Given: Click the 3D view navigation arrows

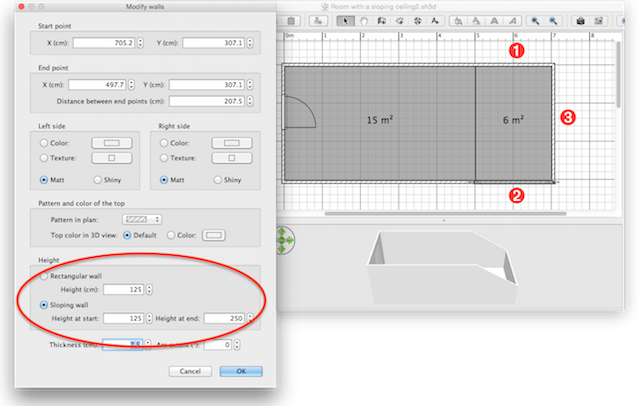Looking at the screenshot, I should (286, 240).
